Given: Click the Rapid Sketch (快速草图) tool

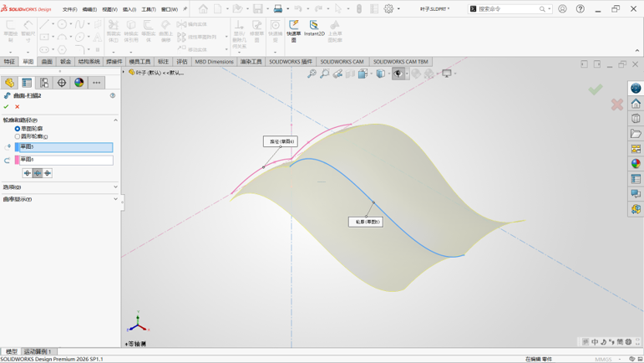Looking at the screenshot, I should click(x=294, y=31).
